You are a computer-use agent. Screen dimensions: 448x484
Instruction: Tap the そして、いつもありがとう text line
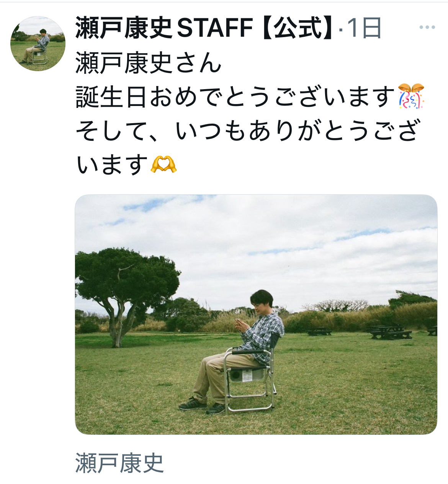pyautogui.click(x=248, y=130)
